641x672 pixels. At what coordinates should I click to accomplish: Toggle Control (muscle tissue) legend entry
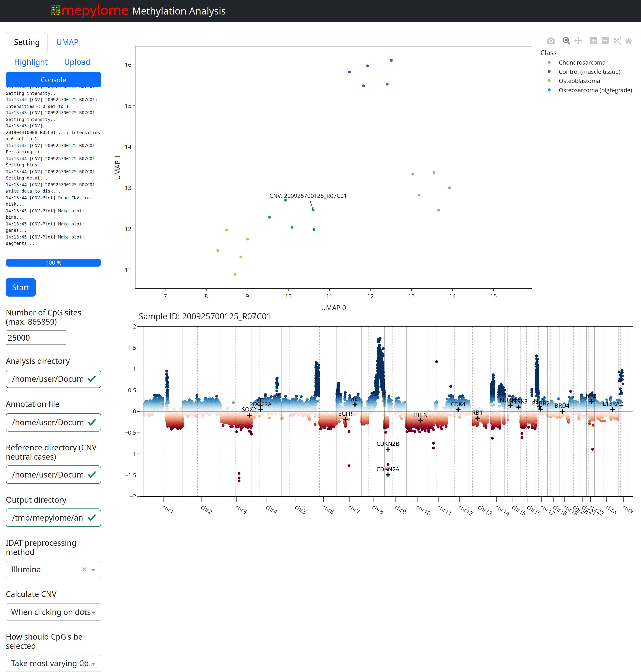(589, 72)
